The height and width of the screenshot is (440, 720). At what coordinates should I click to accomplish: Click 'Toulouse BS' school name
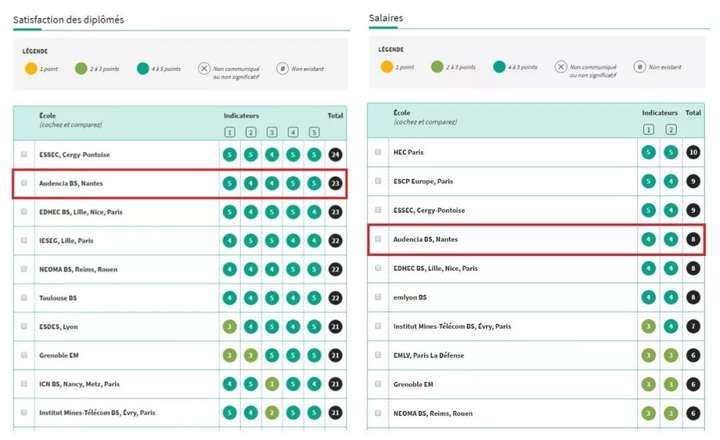coord(58,298)
